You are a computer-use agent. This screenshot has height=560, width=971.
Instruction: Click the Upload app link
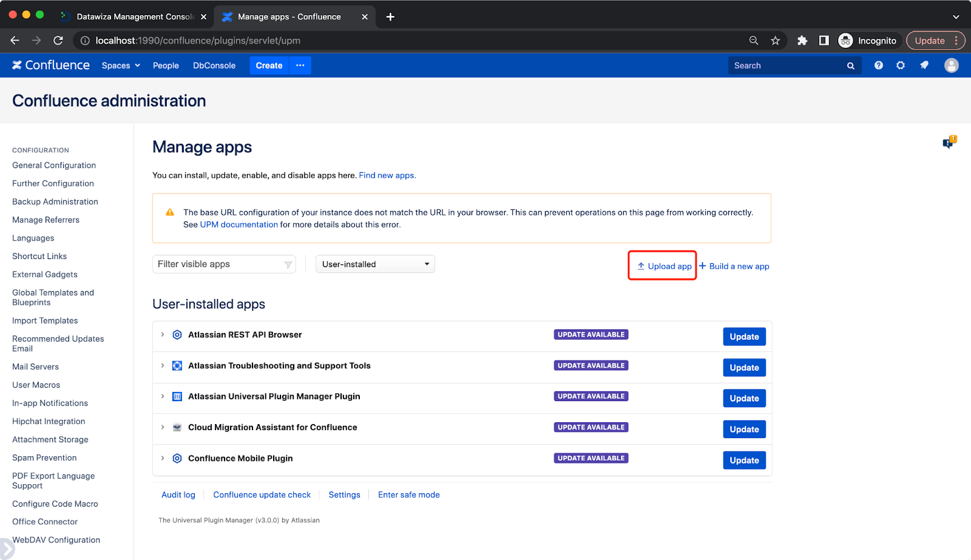click(664, 266)
